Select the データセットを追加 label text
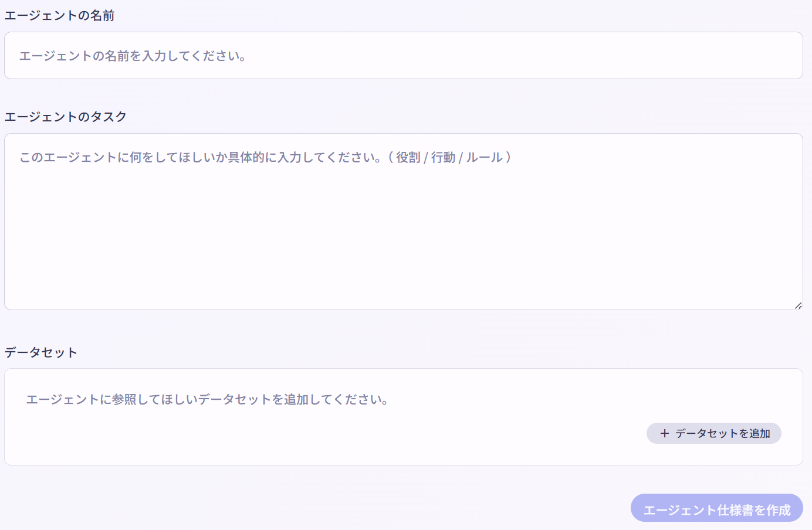Image resolution: width=812 pixels, height=530 pixels. coord(723,433)
